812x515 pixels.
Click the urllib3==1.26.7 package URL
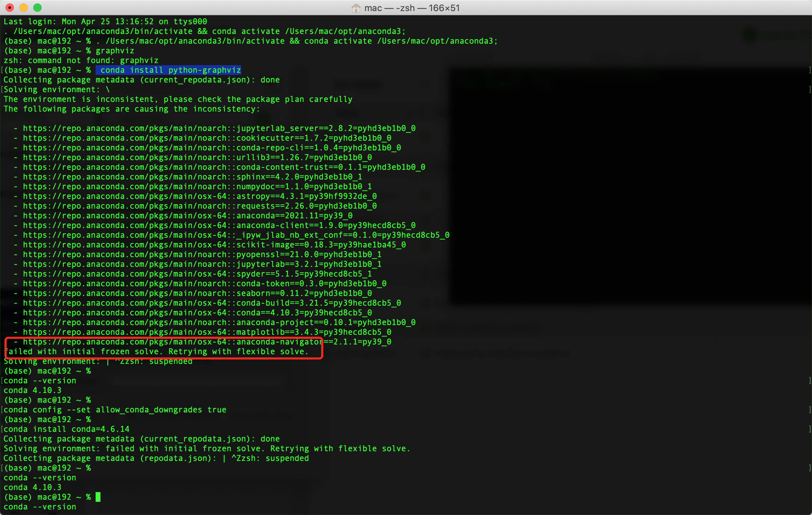(x=197, y=157)
